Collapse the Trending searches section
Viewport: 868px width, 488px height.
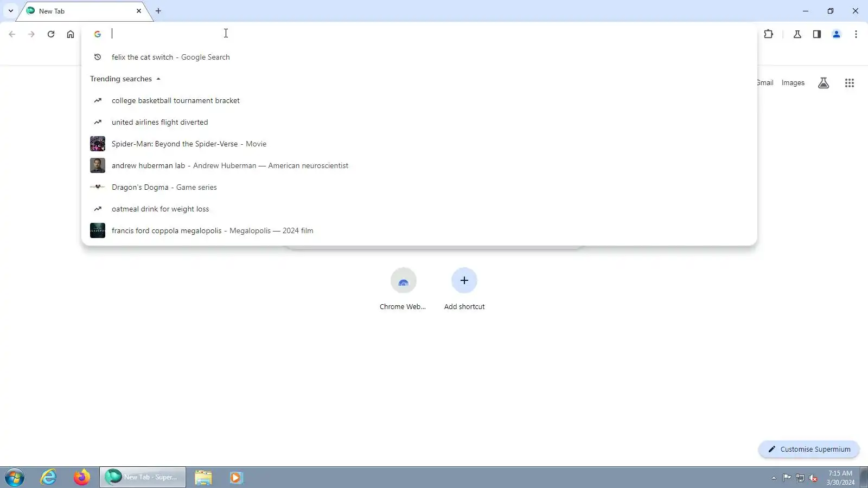coord(125,79)
